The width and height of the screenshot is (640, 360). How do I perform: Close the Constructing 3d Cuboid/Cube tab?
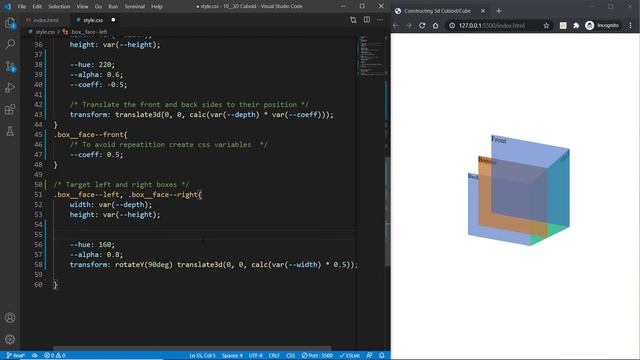(x=483, y=11)
